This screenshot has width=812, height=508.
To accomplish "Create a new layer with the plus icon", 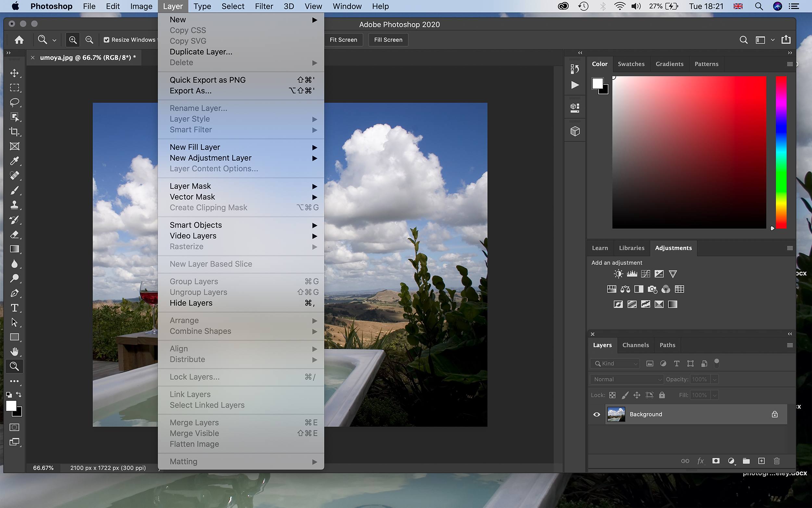I will [761, 461].
